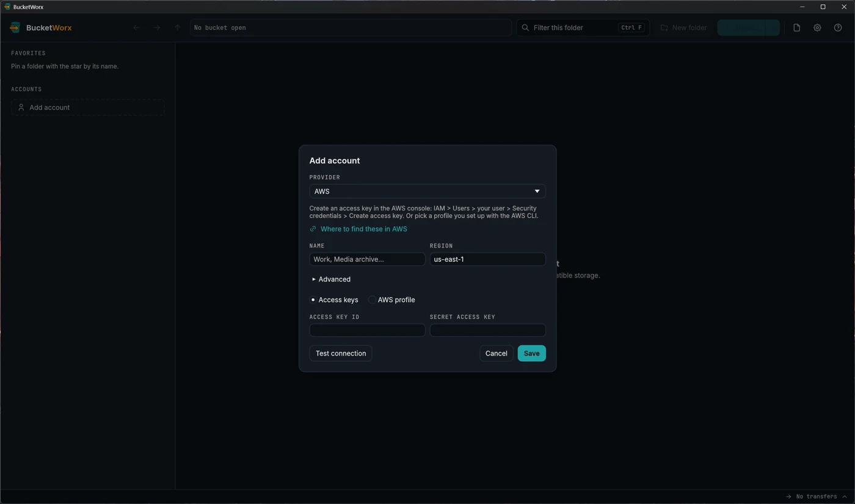Maximize the BucketWorx window
This screenshot has width=855, height=504.
coord(823,7)
